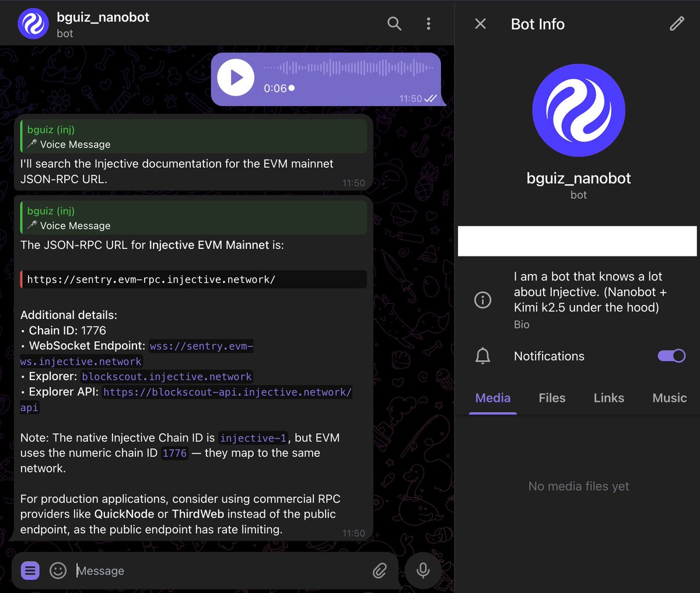700x593 pixels.
Task: Click the 'Bot Info' panel heading
Action: pyautogui.click(x=538, y=24)
